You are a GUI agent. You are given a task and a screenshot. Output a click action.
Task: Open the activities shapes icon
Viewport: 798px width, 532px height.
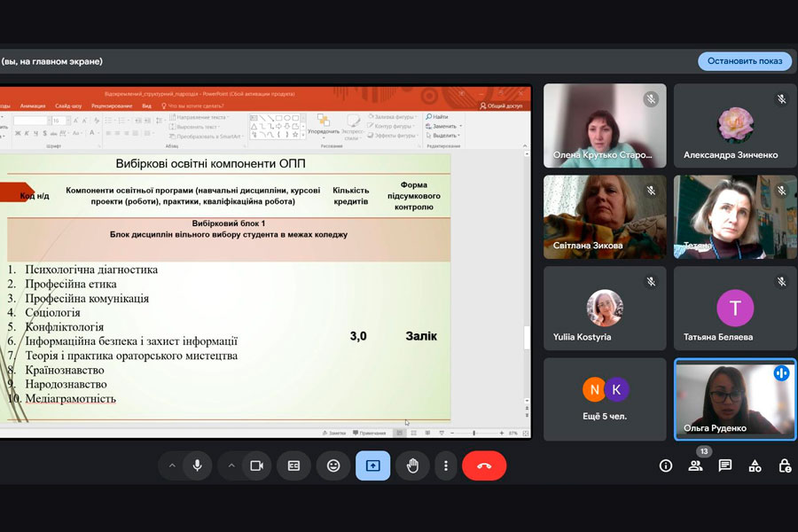pos(755,465)
